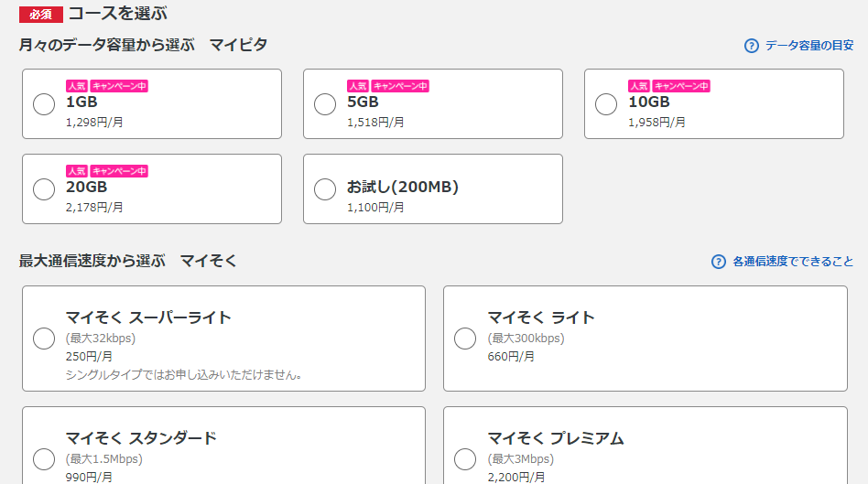Click the 人気 badge on 1GB card
The width and height of the screenshot is (868, 484).
[x=77, y=86]
